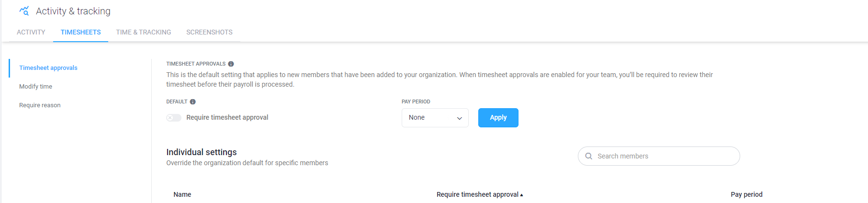Click the blue Apply button
The width and height of the screenshot is (868, 203).
coord(498,118)
